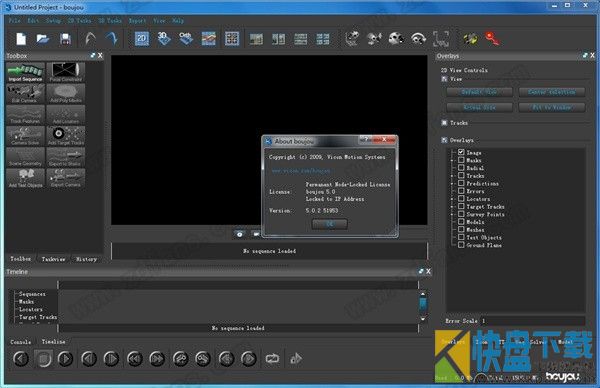Click the Actual Size button
The image size is (600, 388).
coord(479,108)
